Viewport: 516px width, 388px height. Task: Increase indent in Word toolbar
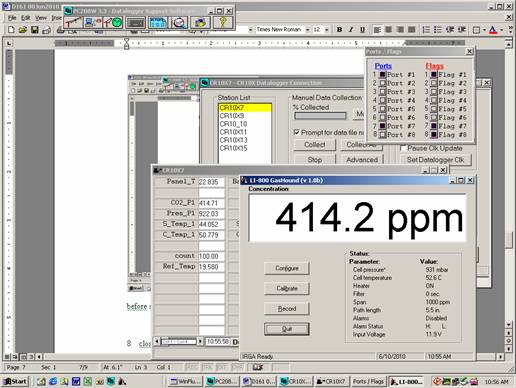tap(461, 30)
